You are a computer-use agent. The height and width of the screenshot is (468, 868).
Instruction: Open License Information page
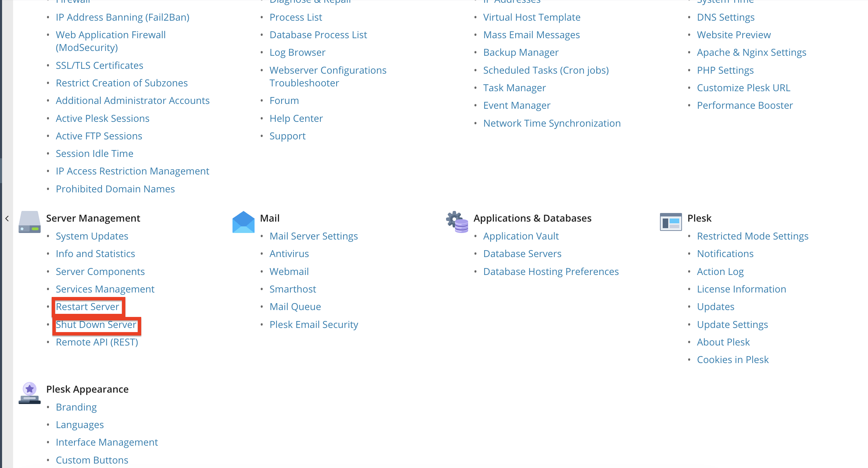[741, 289]
